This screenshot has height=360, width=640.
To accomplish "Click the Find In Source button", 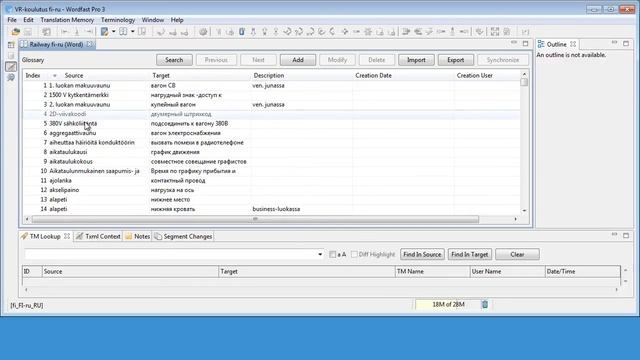I will coord(422,254).
